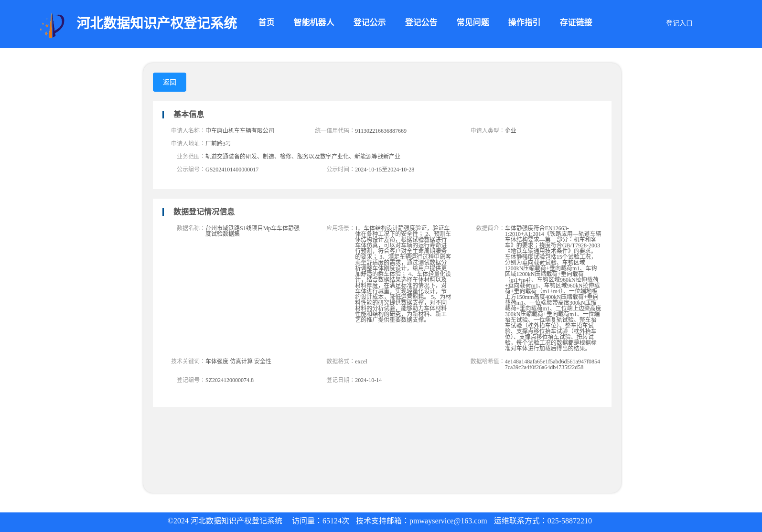The image size is (762, 532).
Task: Click the site logo icon
Action: 52,25
